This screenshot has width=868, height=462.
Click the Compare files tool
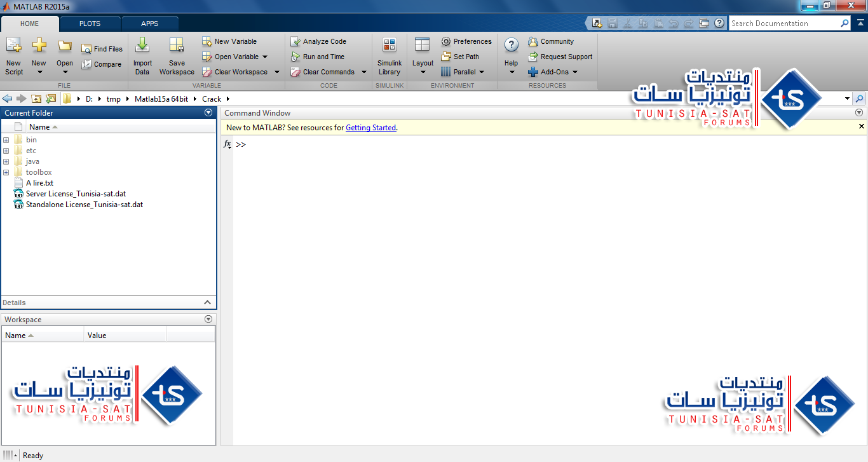pyautogui.click(x=101, y=64)
